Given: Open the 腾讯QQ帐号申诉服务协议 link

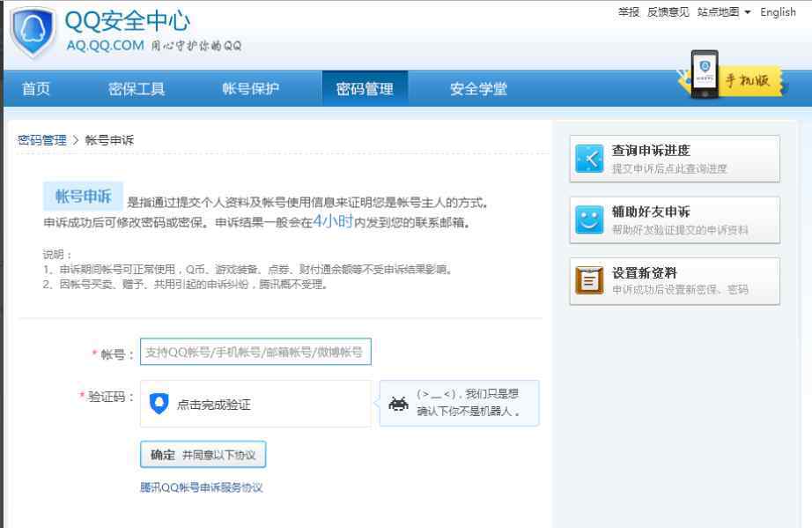Looking at the screenshot, I should 202,487.
